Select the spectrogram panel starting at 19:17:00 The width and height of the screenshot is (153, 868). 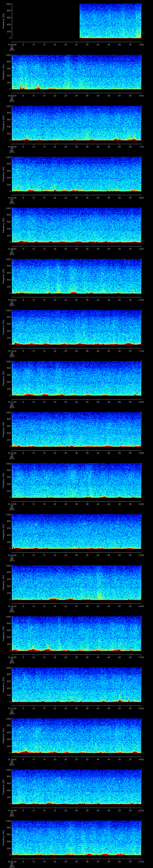[77, 685]
